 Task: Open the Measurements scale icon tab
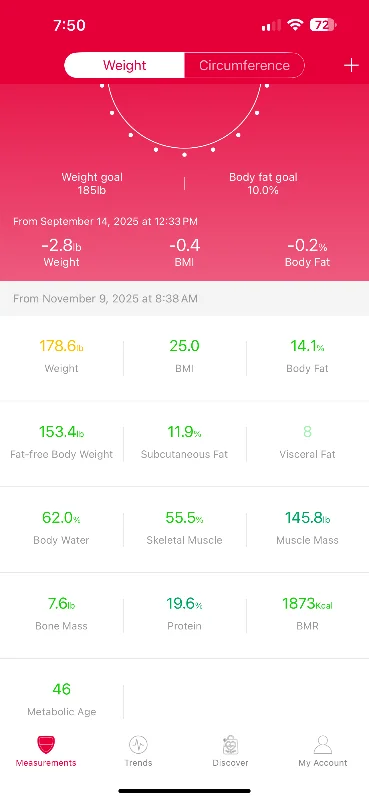(46, 745)
